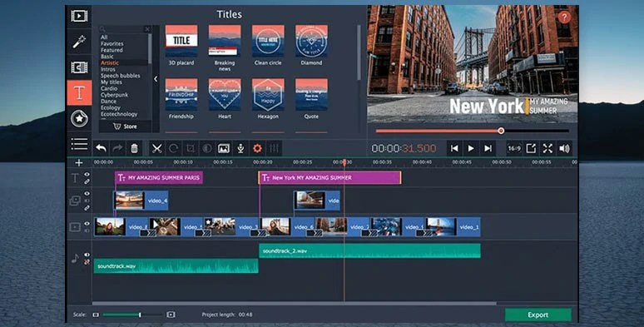Viewport: 644px width, 327px height.
Task: Select the Featured category
Action: click(x=111, y=50)
